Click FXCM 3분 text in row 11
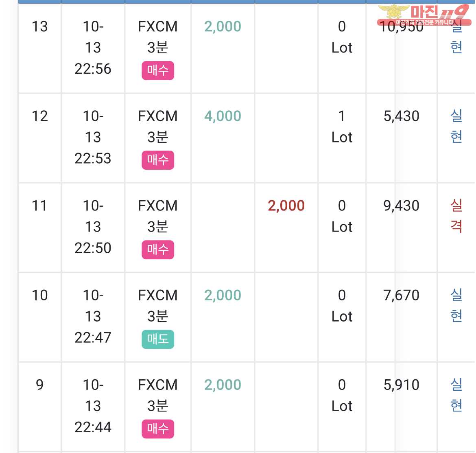Screen dimensions: 476x453 [158, 216]
